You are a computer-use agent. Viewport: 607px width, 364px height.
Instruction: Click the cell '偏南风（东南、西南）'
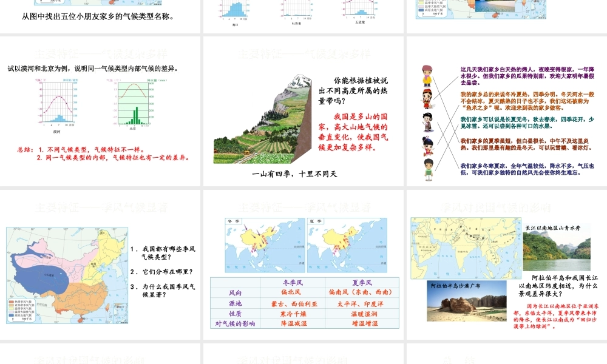pyautogui.click(x=361, y=292)
